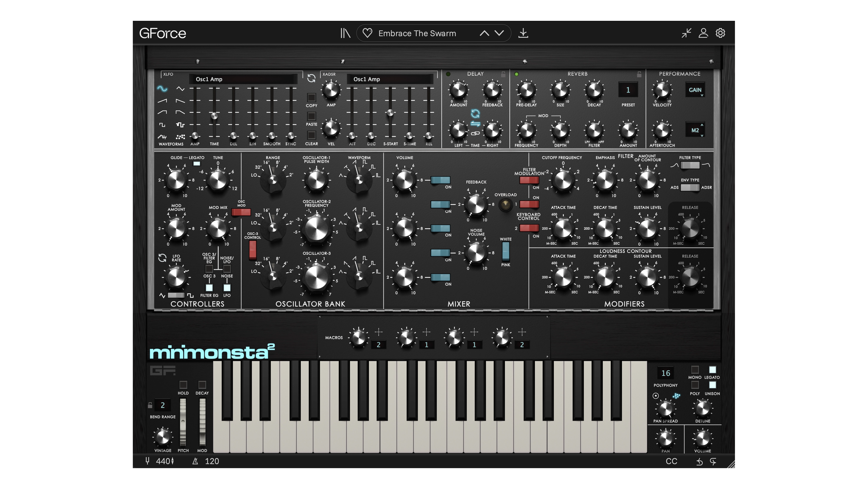Click the delay time link chain icon
868x489 pixels.
(475, 134)
